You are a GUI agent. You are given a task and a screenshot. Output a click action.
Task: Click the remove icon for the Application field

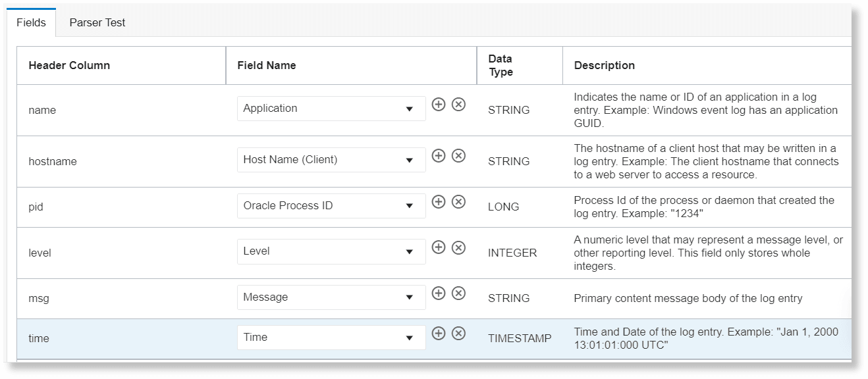coord(457,104)
